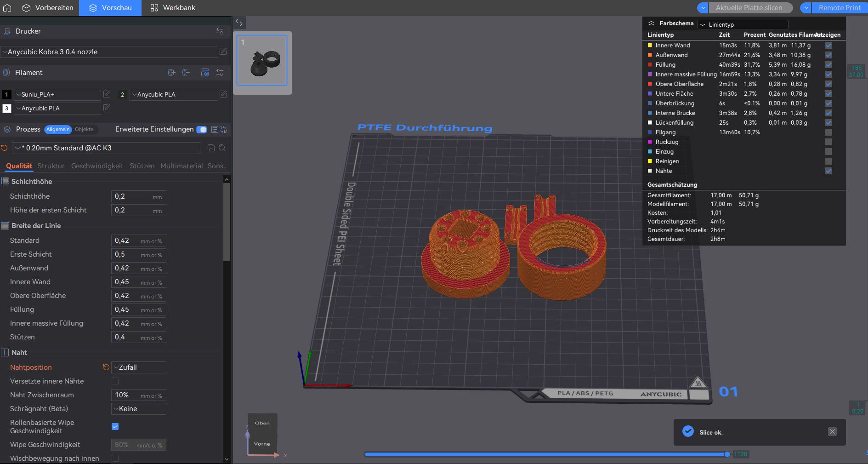Image resolution: width=868 pixels, height=464 pixels.
Task: Open the printer settings sliders icon
Action: click(x=220, y=31)
